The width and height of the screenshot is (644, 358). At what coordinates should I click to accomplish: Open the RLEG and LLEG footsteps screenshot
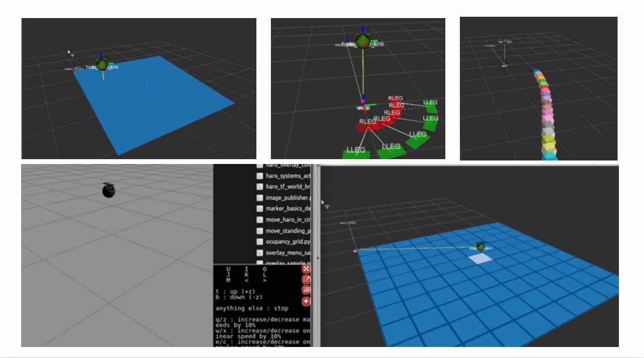pos(358,88)
